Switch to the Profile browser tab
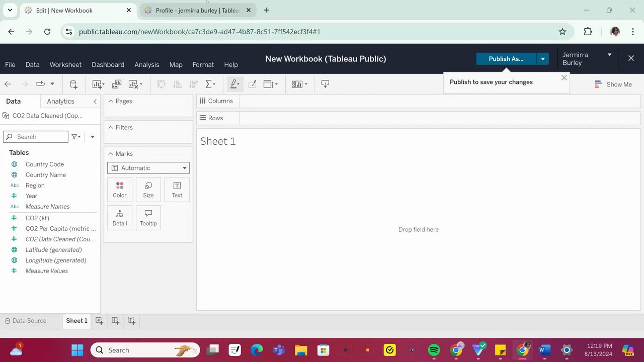 197,10
